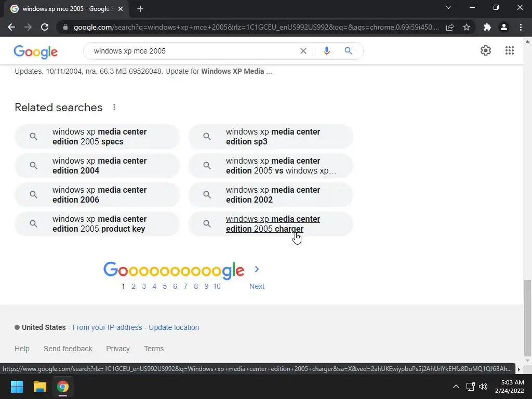Go to results page 8
This screenshot has width=532, height=399.
coord(196,286)
